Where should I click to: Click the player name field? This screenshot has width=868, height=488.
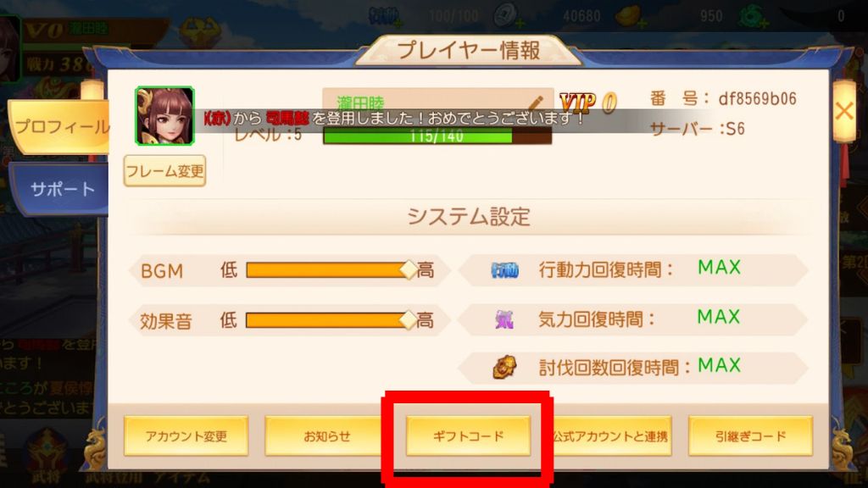click(438, 102)
